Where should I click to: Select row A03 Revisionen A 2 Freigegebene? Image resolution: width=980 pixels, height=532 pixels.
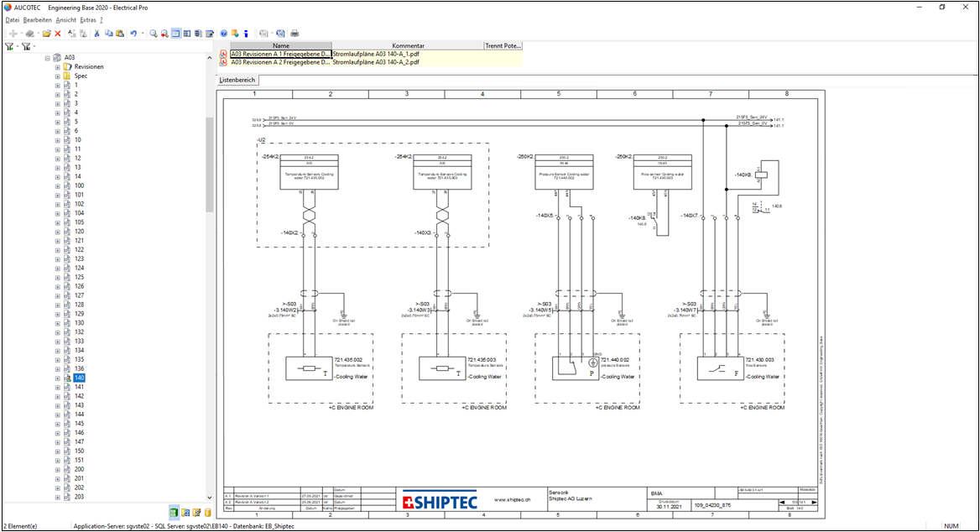[280, 63]
